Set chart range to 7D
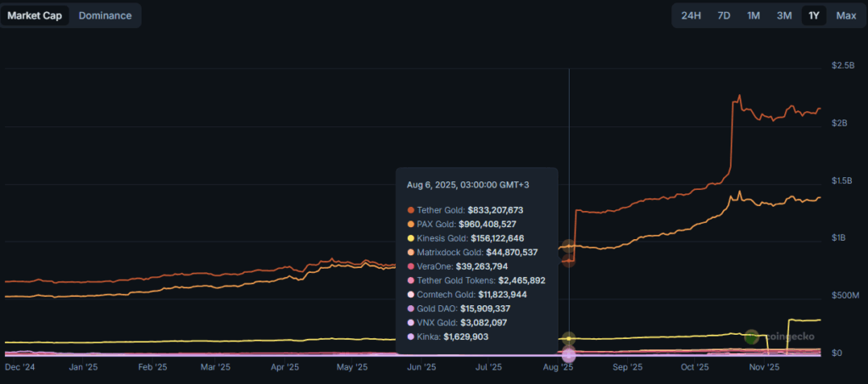This screenshot has height=384, width=868. (x=723, y=15)
